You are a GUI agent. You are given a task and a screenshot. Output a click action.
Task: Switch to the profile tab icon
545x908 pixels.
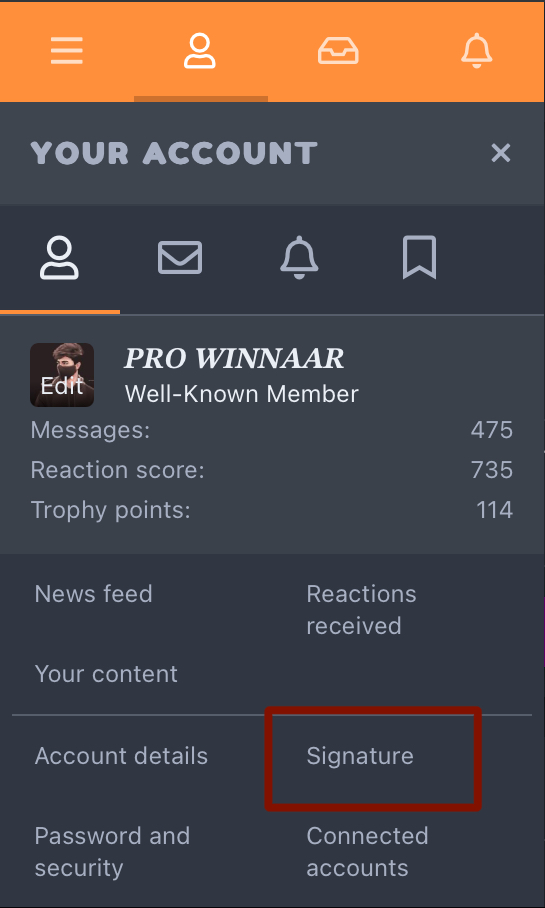(59, 258)
